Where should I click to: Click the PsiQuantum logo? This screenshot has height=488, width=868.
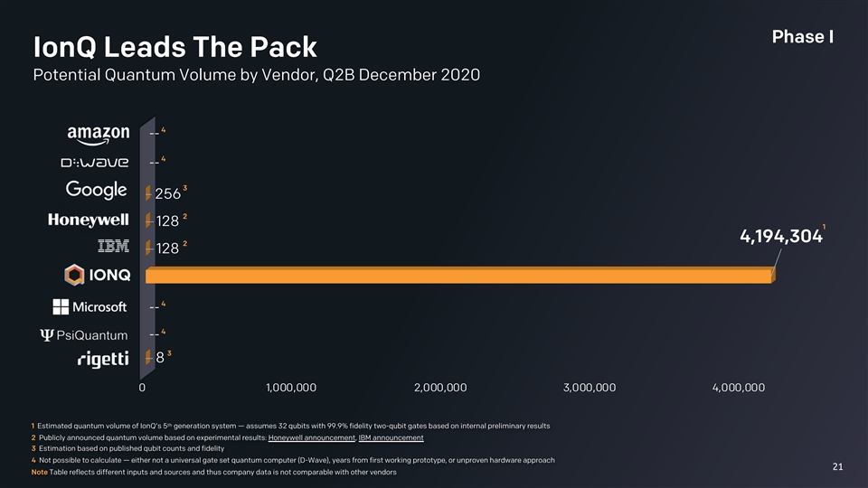85,335
